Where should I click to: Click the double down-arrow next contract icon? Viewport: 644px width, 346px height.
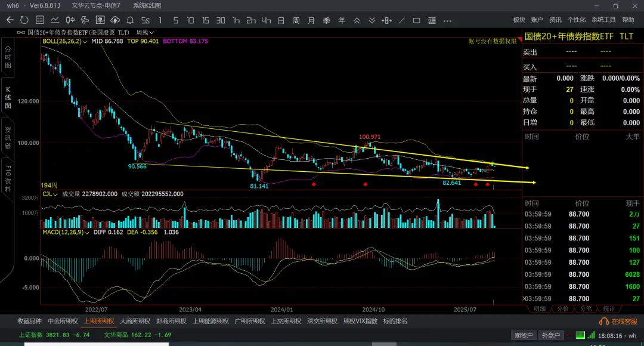pos(371,20)
